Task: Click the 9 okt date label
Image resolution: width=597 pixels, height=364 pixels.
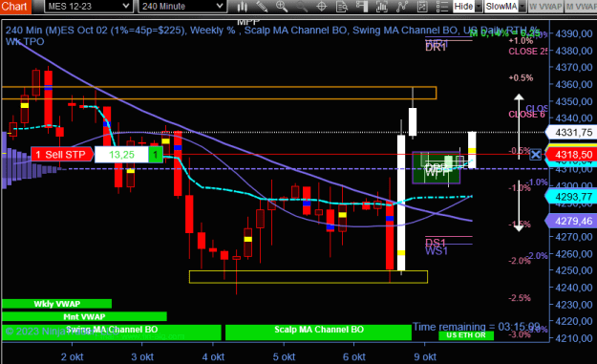Action: pyautogui.click(x=425, y=356)
